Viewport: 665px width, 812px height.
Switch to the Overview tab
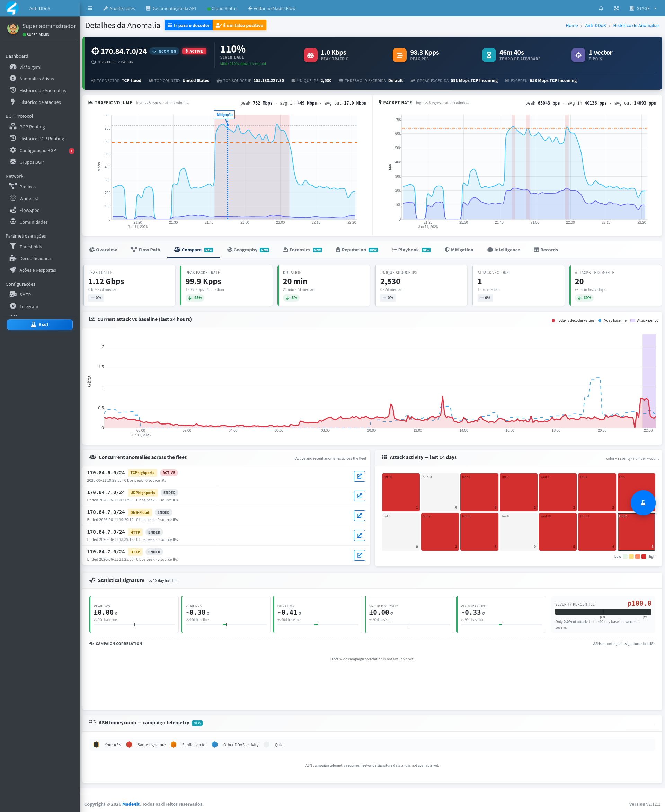coord(103,250)
